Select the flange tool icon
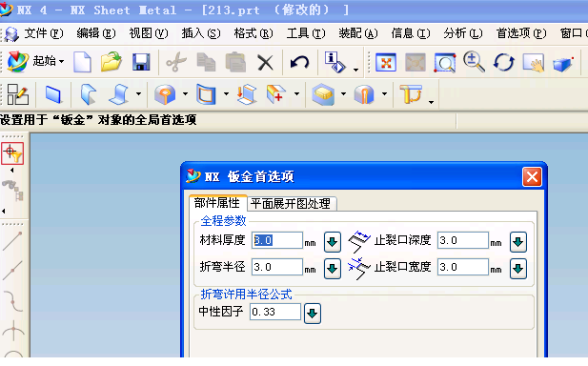The height and width of the screenshot is (366, 588). click(x=89, y=94)
